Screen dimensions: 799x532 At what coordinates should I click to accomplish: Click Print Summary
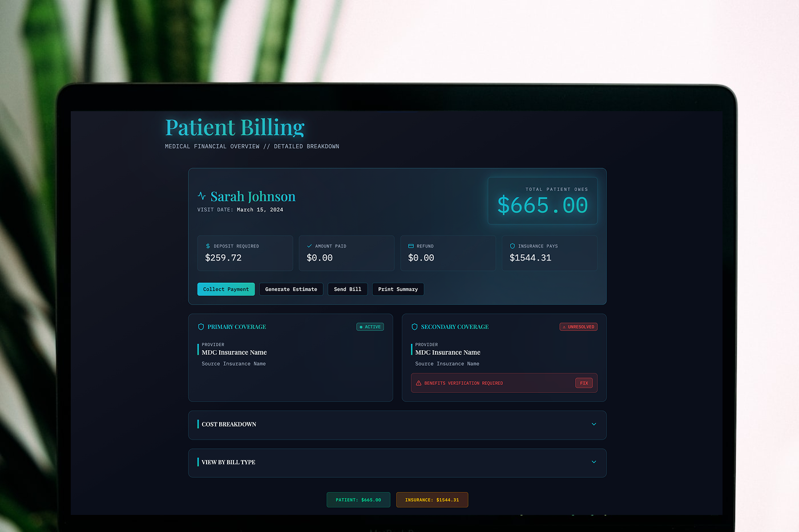[x=398, y=289]
